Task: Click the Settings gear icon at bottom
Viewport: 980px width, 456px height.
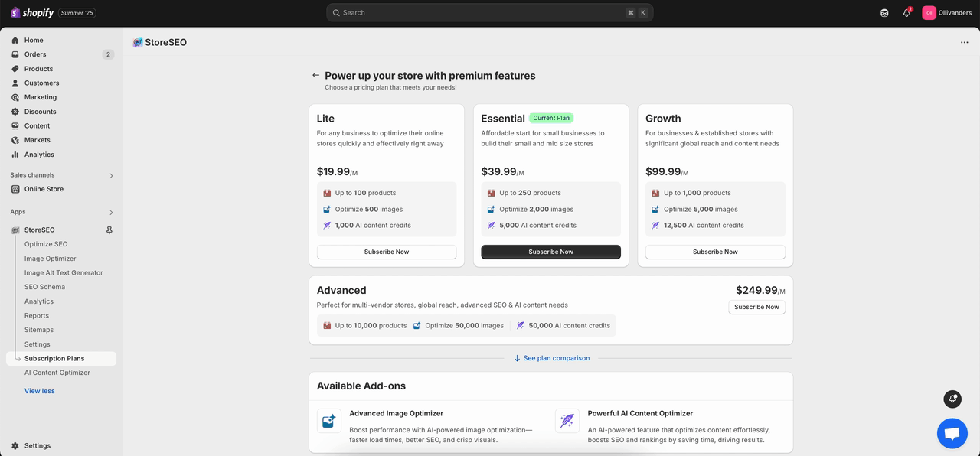Action: click(x=15, y=445)
